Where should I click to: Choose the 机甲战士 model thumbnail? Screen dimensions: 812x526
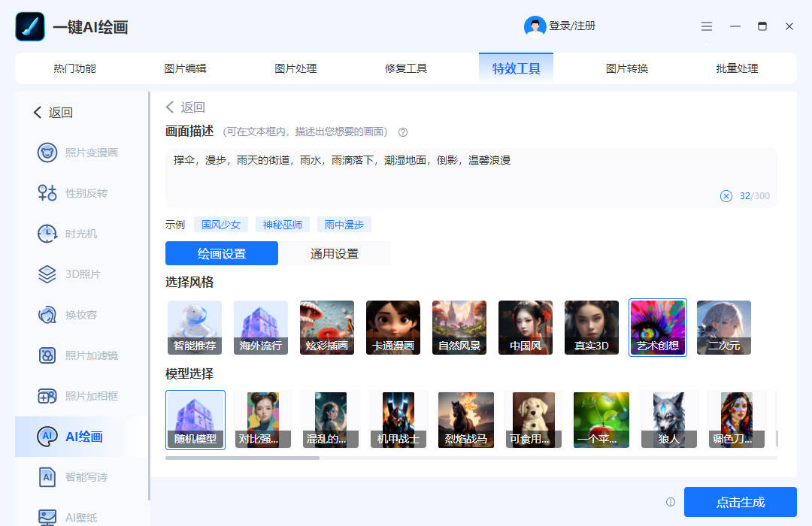[x=398, y=420]
